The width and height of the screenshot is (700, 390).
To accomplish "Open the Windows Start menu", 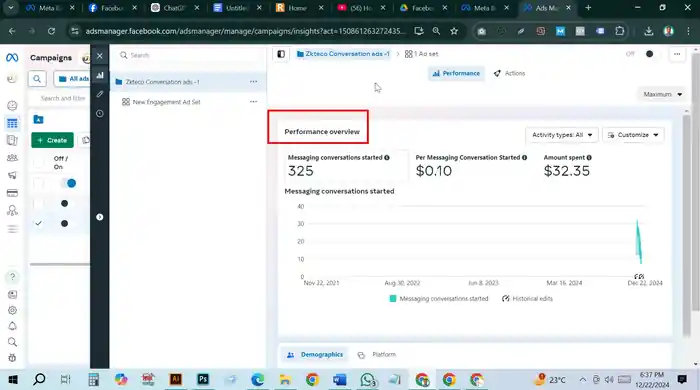I will 12,380.
